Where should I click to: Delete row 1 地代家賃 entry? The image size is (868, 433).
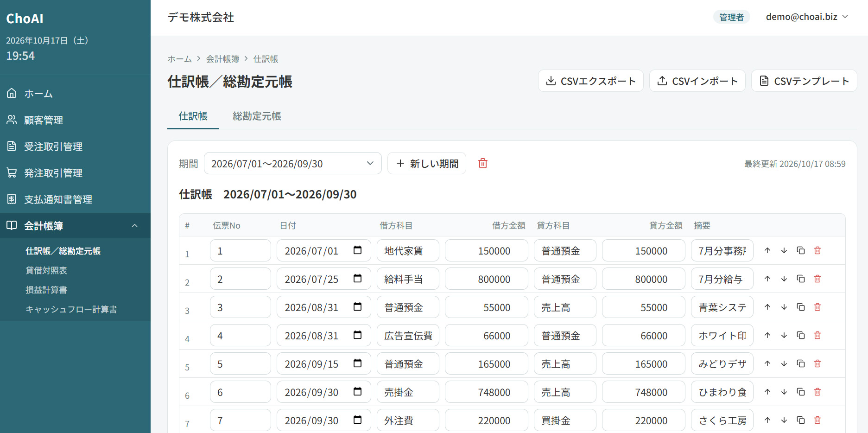[x=817, y=250]
